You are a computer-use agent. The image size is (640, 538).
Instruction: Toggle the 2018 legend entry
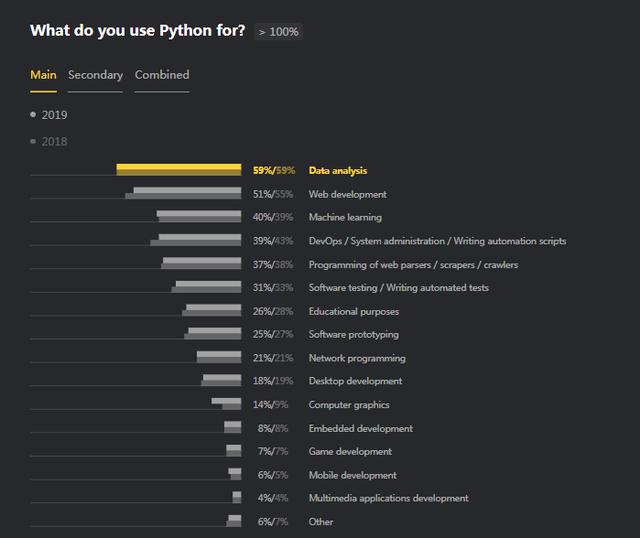pos(49,142)
